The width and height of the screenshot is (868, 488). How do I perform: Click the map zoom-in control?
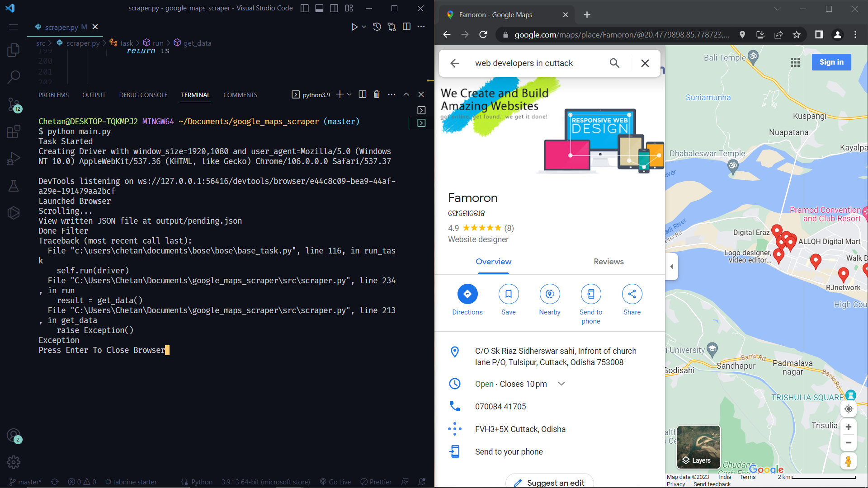click(849, 426)
